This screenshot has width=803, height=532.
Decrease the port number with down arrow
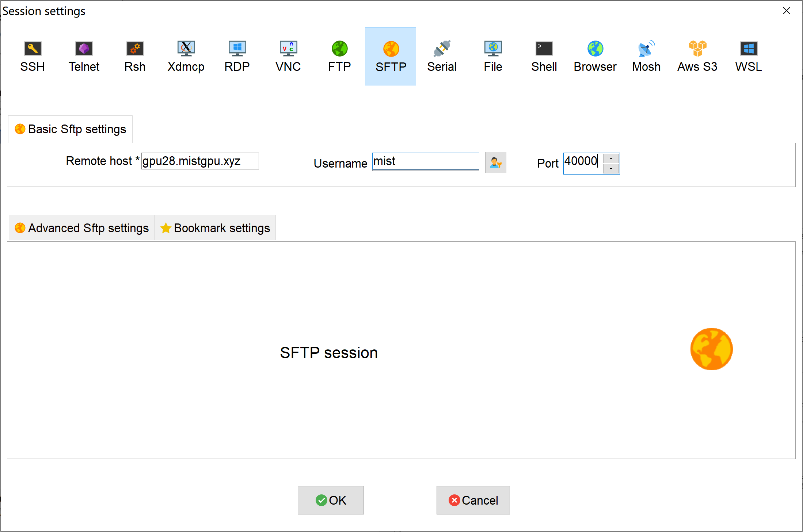pyautogui.click(x=611, y=169)
